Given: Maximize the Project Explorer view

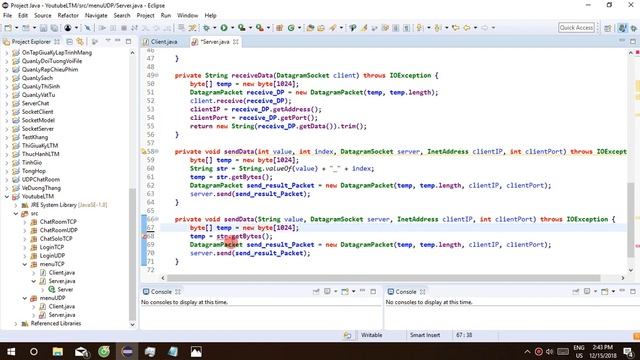Looking at the screenshot, I should tap(129, 41).
